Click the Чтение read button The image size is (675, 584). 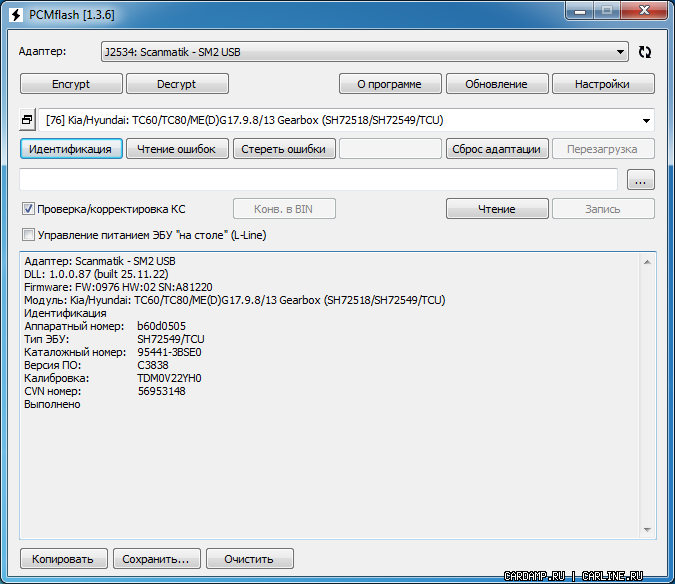point(497,209)
